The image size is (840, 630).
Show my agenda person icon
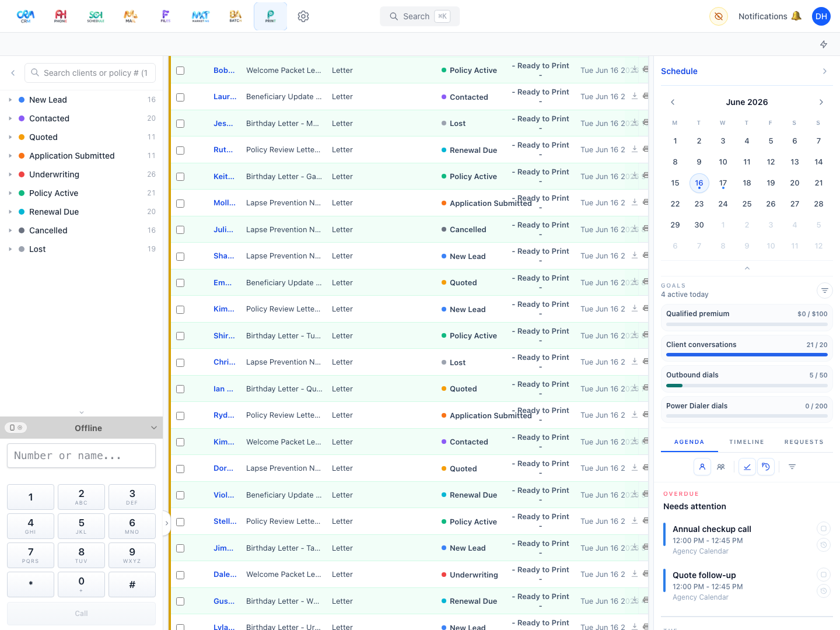(x=702, y=467)
